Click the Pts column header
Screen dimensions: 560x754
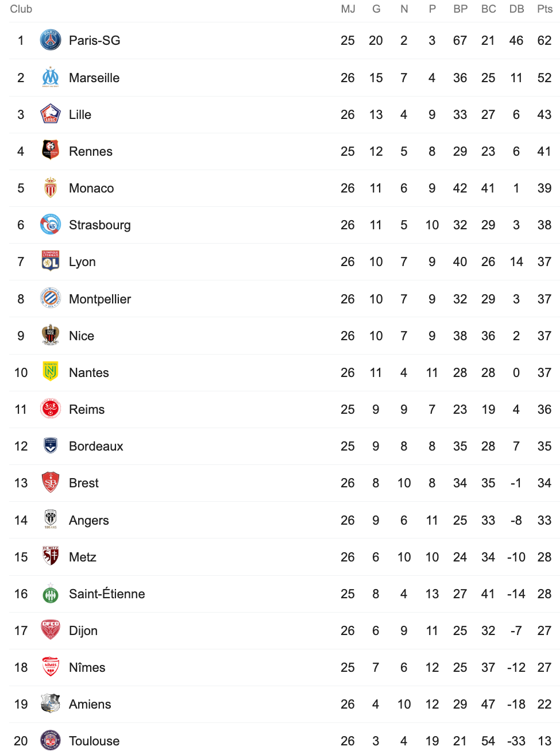tap(544, 9)
